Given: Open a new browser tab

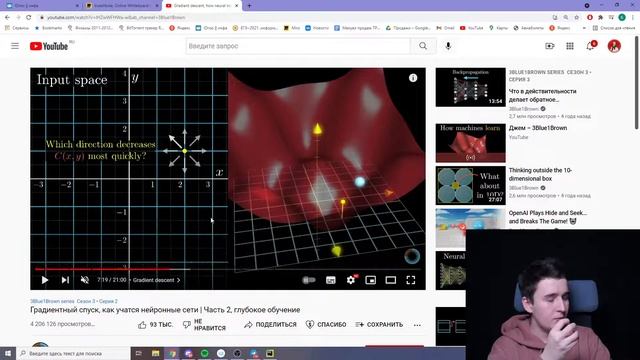Looking at the screenshot, I should pos(249,6).
